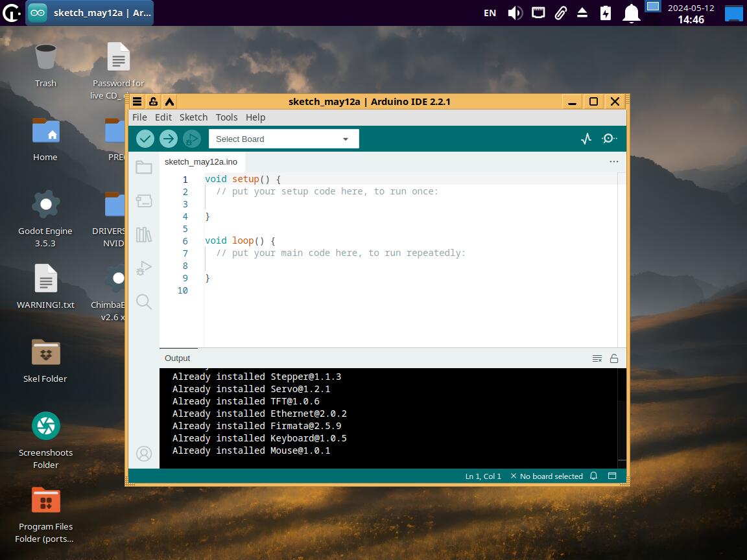Clear the Output panel

pyautogui.click(x=597, y=358)
